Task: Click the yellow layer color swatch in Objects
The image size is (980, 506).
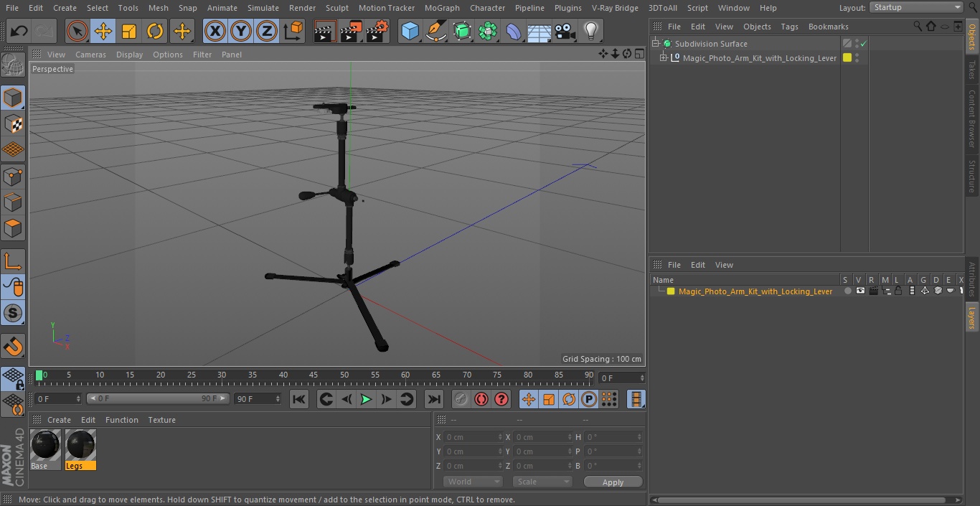Action: point(847,58)
